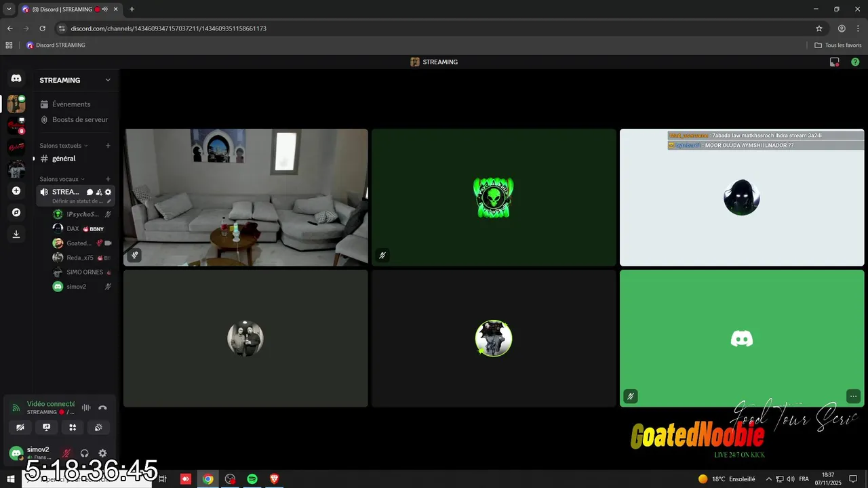Viewport: 868px width, 488px height.
Task: Open more options on green Discord tile
Action: 853,396
